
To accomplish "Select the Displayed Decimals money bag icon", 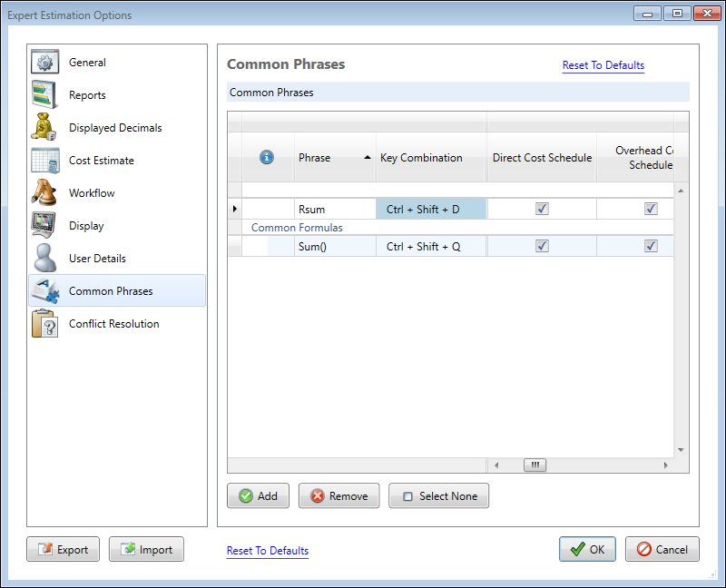I will tap(45, 128).
